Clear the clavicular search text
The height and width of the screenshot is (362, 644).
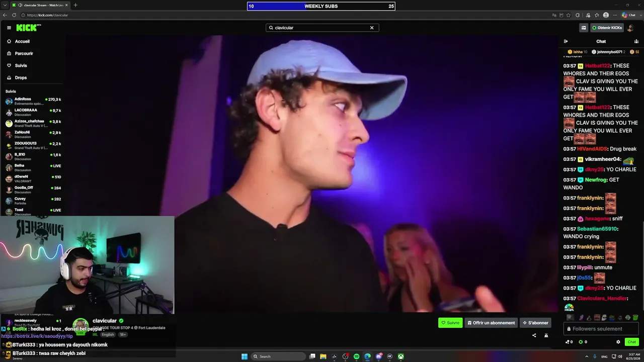tap(372, 28)
